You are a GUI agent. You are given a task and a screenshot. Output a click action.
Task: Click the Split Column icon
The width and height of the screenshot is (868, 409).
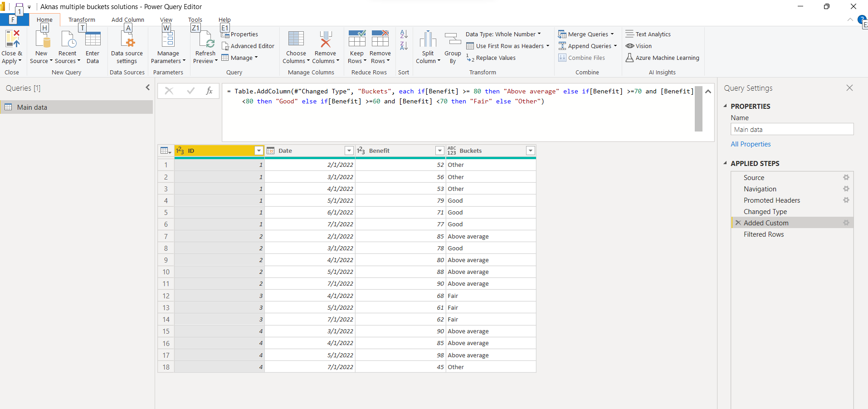click(428, 39)
